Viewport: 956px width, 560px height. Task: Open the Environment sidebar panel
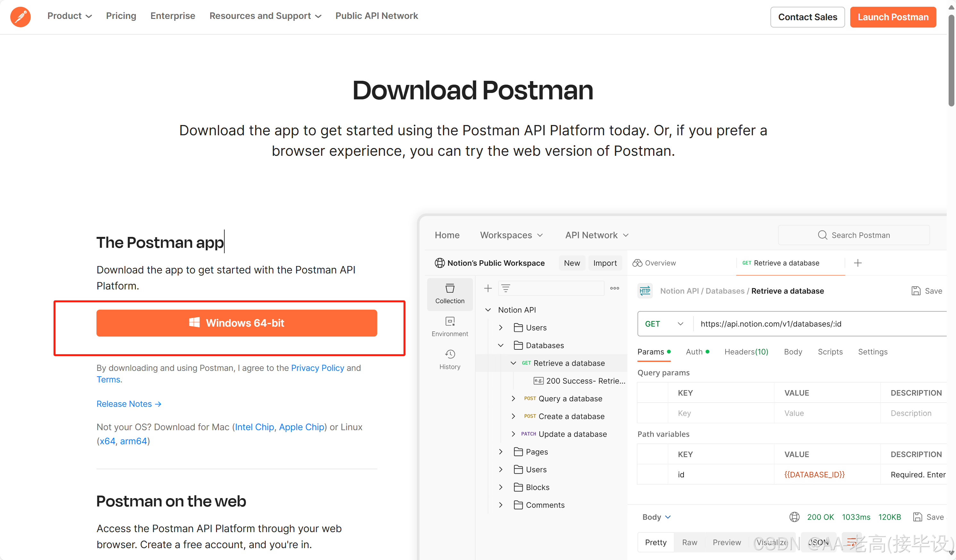(450, 326)
